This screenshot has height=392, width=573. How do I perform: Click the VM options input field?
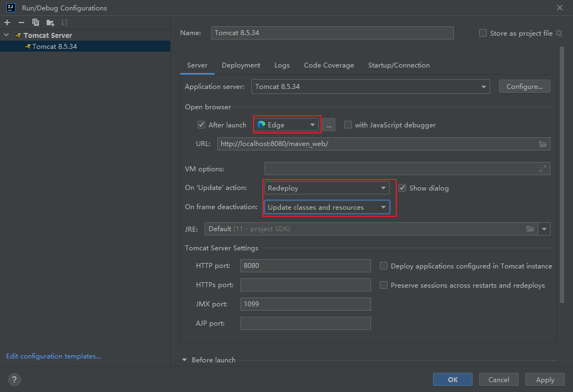pos(407,169)
